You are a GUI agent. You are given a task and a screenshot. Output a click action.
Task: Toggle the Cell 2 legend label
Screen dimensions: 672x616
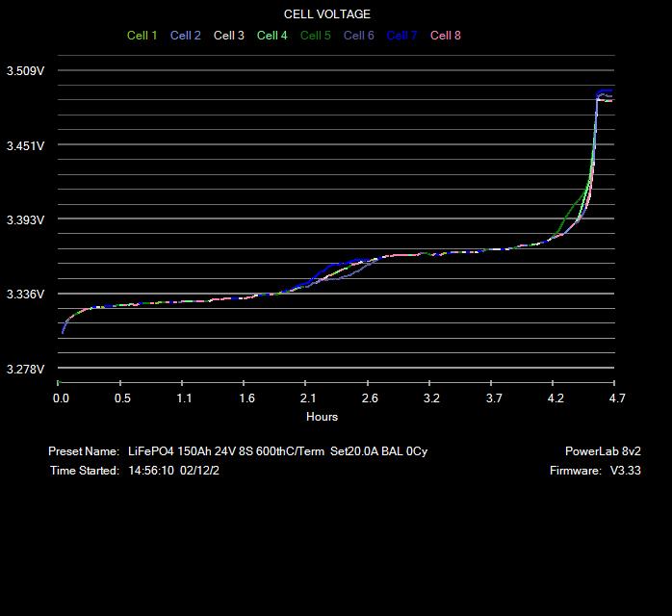click(x=185, y=36)
